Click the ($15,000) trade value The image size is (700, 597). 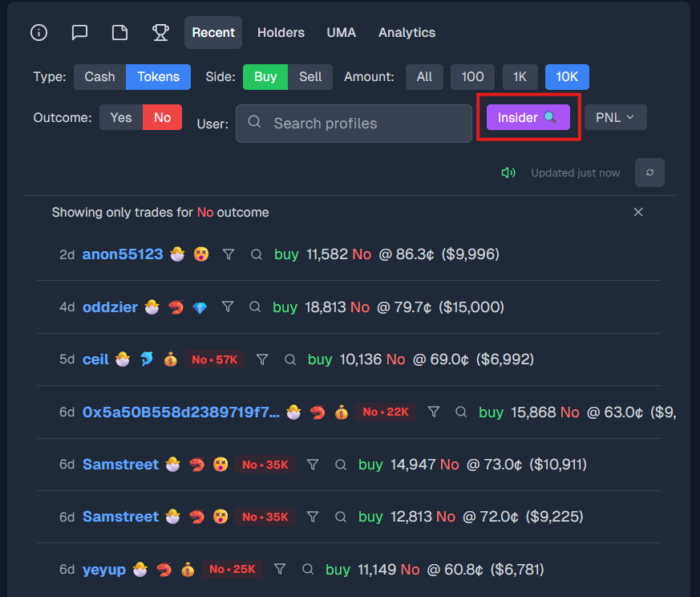(x=471, y=307)
